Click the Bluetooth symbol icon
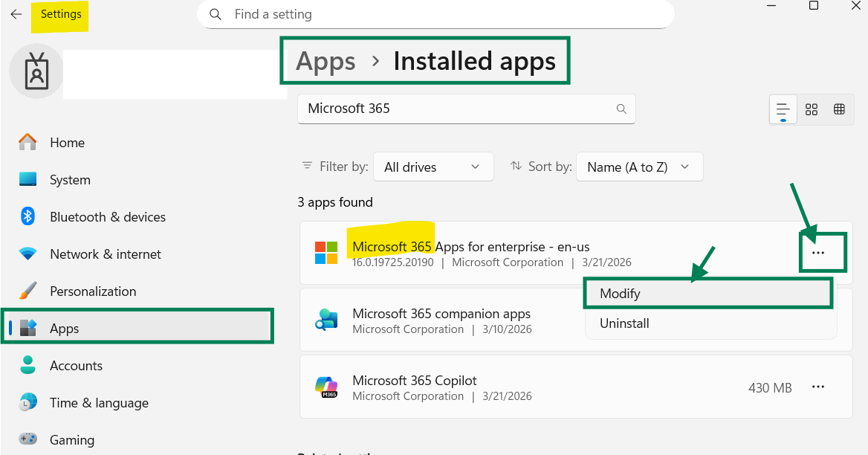868x455 pixels. pyautogui.click(x=27, y=216)
